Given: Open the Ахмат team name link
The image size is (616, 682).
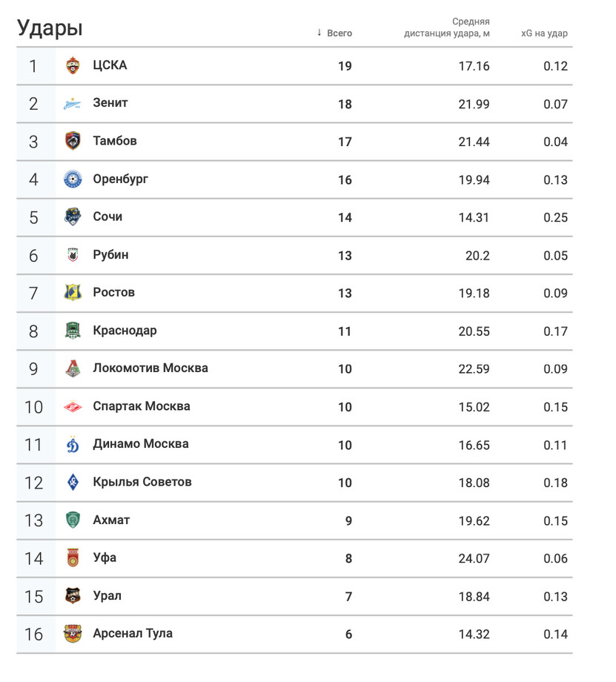Looking at the screenshot, I should 111,520.
